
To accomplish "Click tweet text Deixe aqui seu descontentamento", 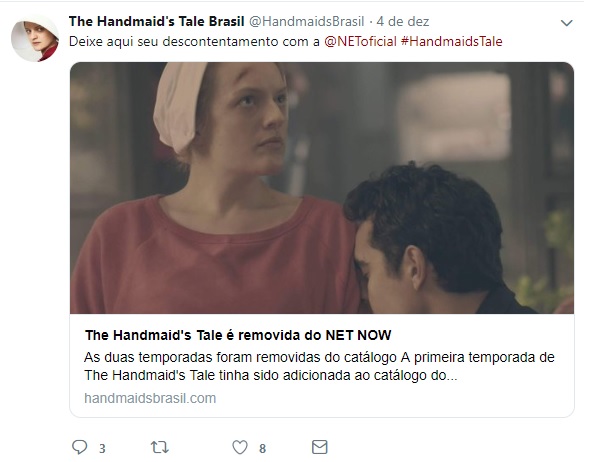I will (x=194, y=42).
